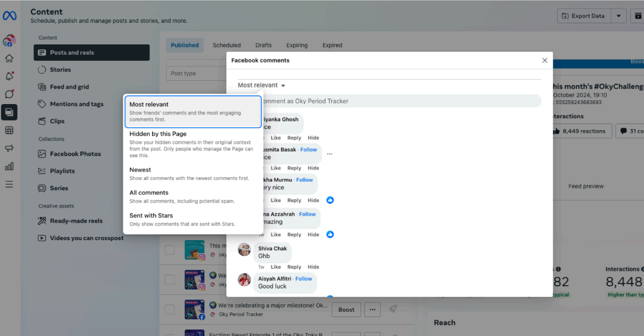Select checkbox of first visible post row
Image resolution: width=644 pixels, height=336 pixels.
(x=170, y=250)
